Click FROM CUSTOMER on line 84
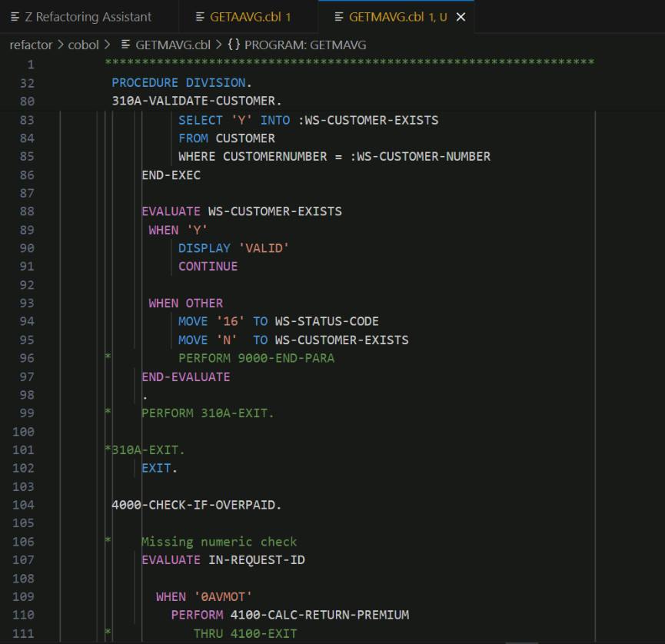The width and height of the screenshot is (665, 644). 227,138
